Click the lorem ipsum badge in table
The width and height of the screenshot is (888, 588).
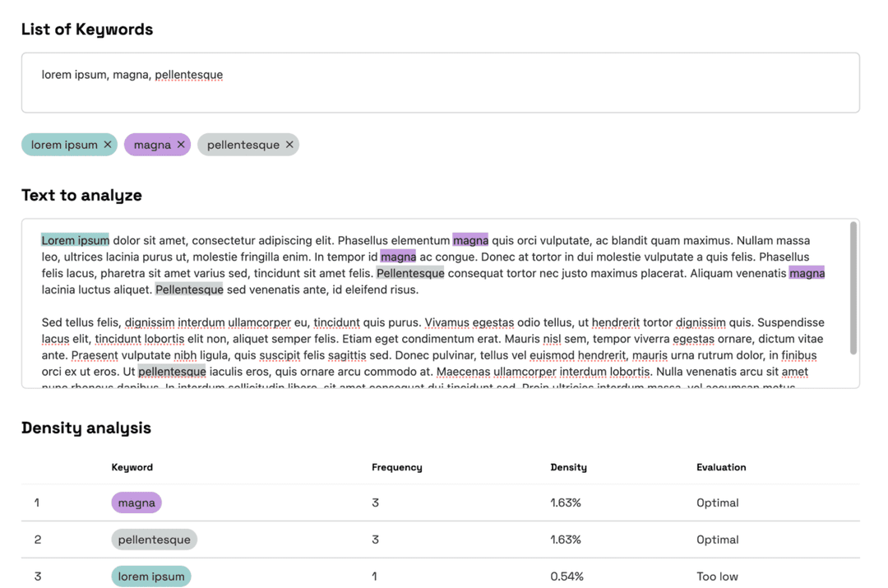[x=151, y=576]
